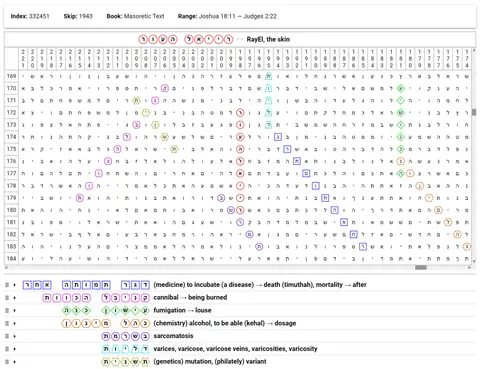Click the 'varices, varicose, varicose veins' text
The height and width of the screenshot is (369, 480).
coord(235,349)
